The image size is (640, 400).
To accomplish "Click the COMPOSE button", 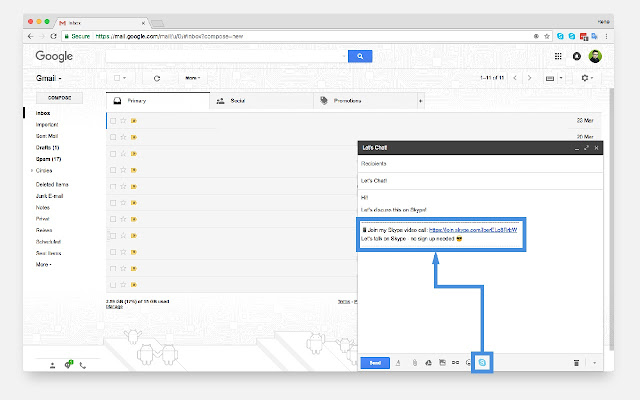I will tap(60, 98).
